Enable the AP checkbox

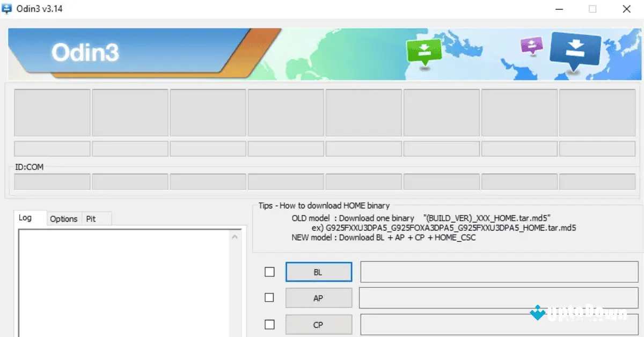pyautogui.click(x=269, y=298)
